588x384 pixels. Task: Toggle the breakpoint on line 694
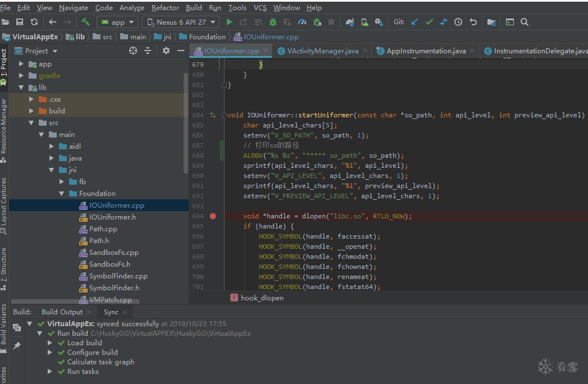tap(213, 216)
